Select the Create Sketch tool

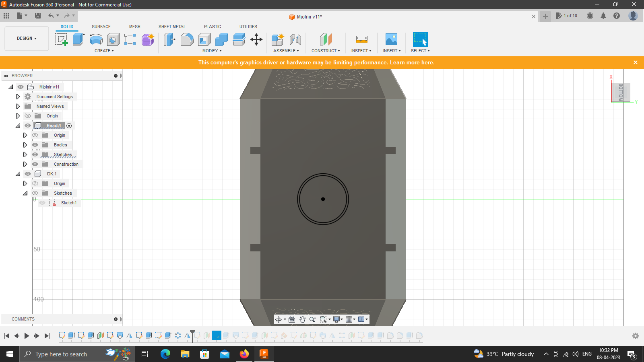click(62, 39)
